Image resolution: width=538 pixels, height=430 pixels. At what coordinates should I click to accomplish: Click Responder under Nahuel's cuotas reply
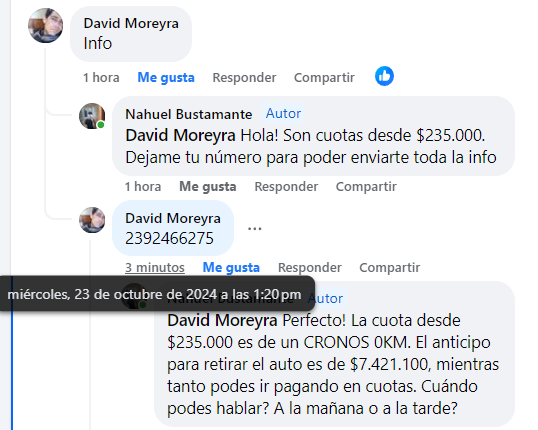[286, 187]
